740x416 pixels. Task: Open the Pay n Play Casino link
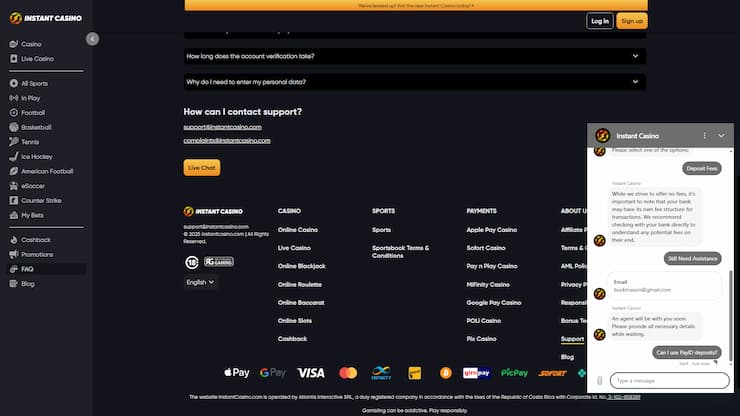tap(492, 266)
